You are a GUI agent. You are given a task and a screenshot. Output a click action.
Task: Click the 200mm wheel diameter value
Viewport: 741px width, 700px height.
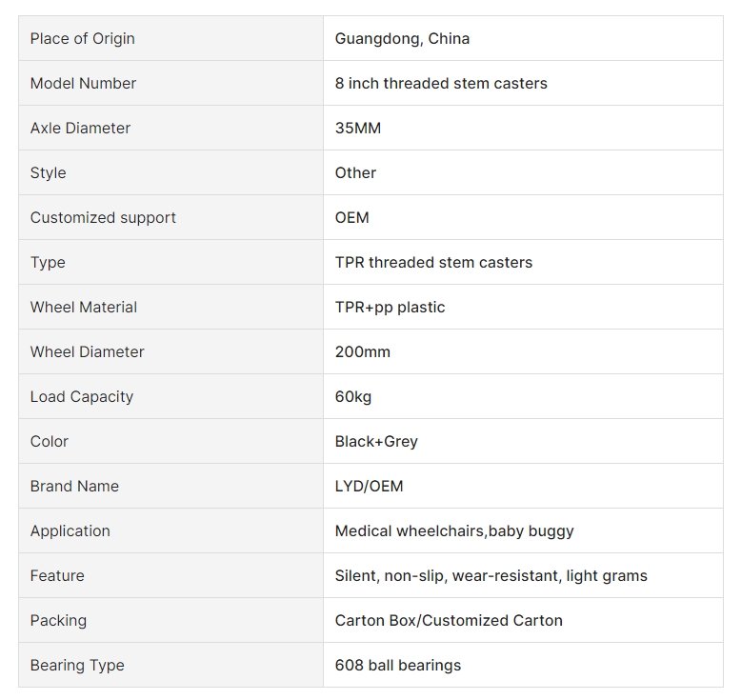[363, 351]
